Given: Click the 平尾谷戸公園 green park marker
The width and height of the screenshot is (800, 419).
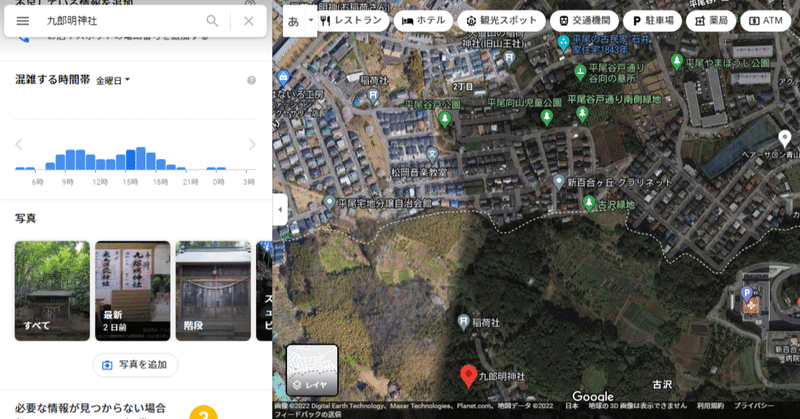Looking at the screenshot, I should tap(445, 119).
